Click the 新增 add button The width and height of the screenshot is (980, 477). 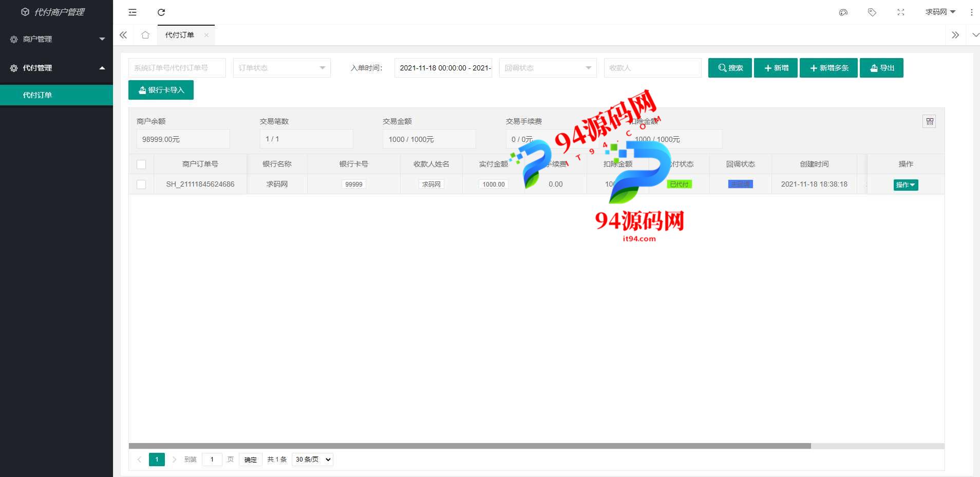(776, 68)
